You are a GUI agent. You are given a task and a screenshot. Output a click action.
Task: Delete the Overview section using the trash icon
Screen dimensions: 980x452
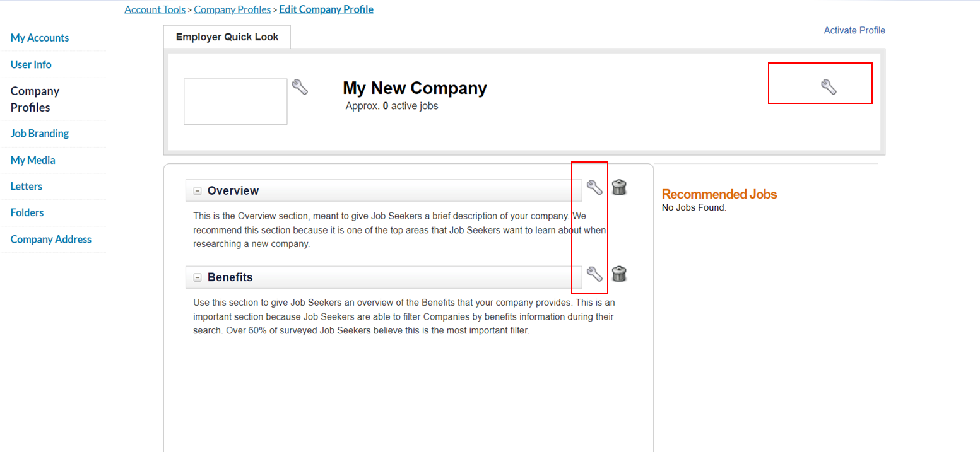(619, 187)
